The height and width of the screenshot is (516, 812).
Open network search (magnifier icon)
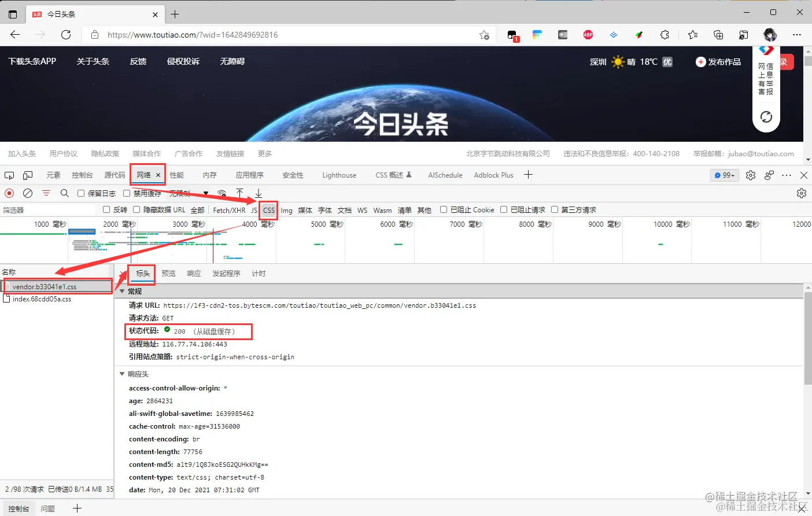65,193
